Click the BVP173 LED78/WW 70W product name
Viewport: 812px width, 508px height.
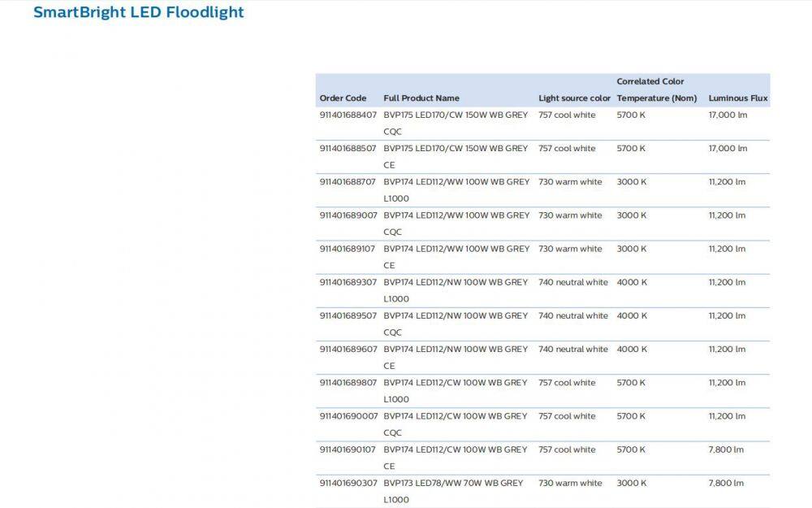point(453,483)
